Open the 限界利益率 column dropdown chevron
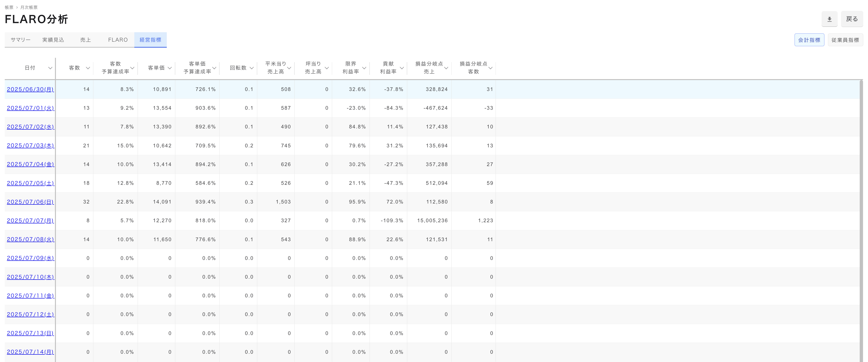The image size is (868, 362). [364, 68]
